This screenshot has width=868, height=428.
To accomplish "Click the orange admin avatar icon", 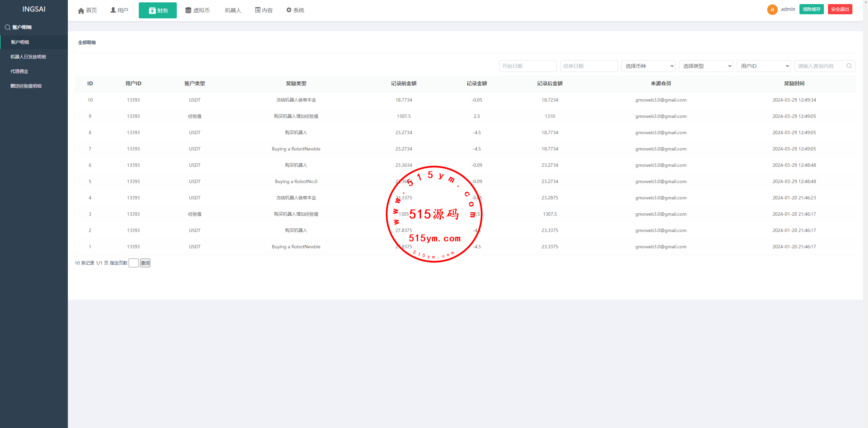I will (x=772, y=10).
